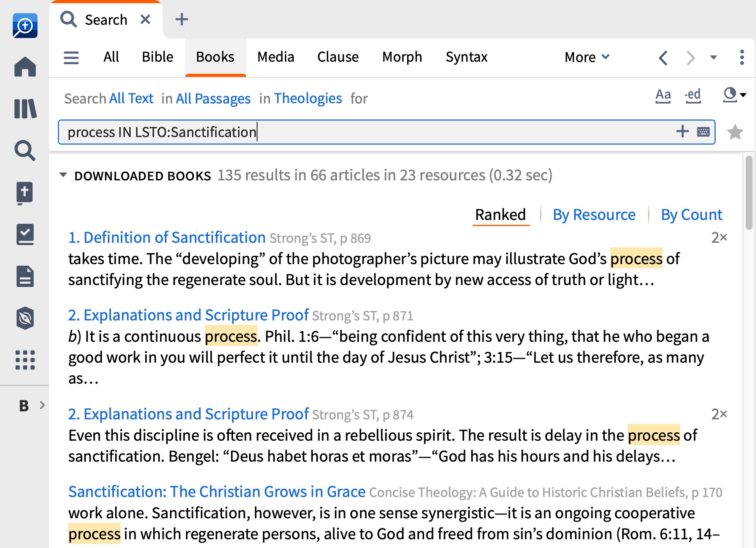Favorite this search with star icon
Image resolution: width=756 pixels, height=548 pixels.
point(735,132)
